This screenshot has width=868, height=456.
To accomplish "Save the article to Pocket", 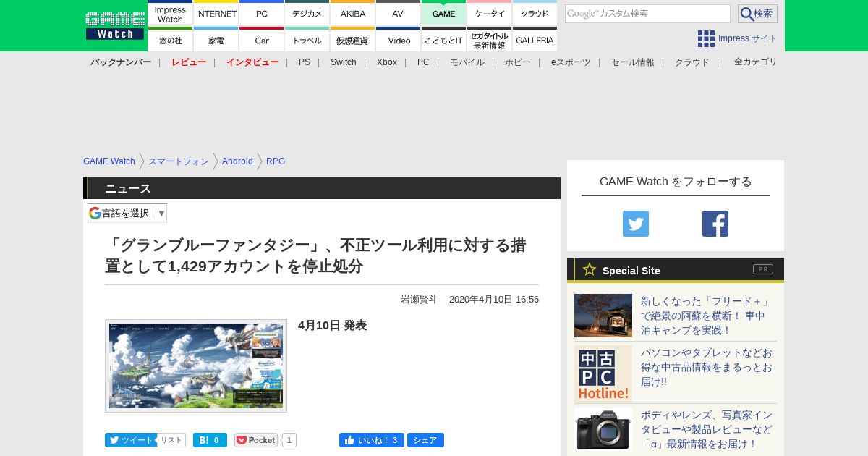I will tap(256, 440).
